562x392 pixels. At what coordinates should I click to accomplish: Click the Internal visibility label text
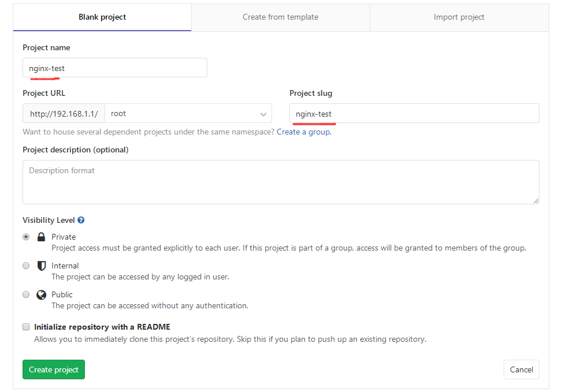point(65,266)
